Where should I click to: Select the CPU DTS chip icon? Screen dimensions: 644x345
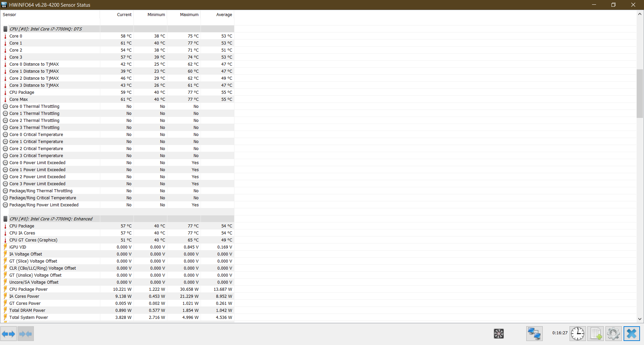click(5, 29)
